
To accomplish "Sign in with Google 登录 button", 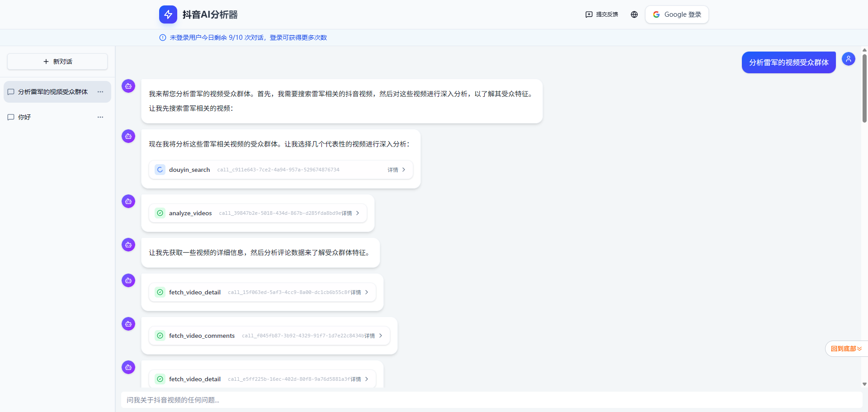I will tap(677, 14).
